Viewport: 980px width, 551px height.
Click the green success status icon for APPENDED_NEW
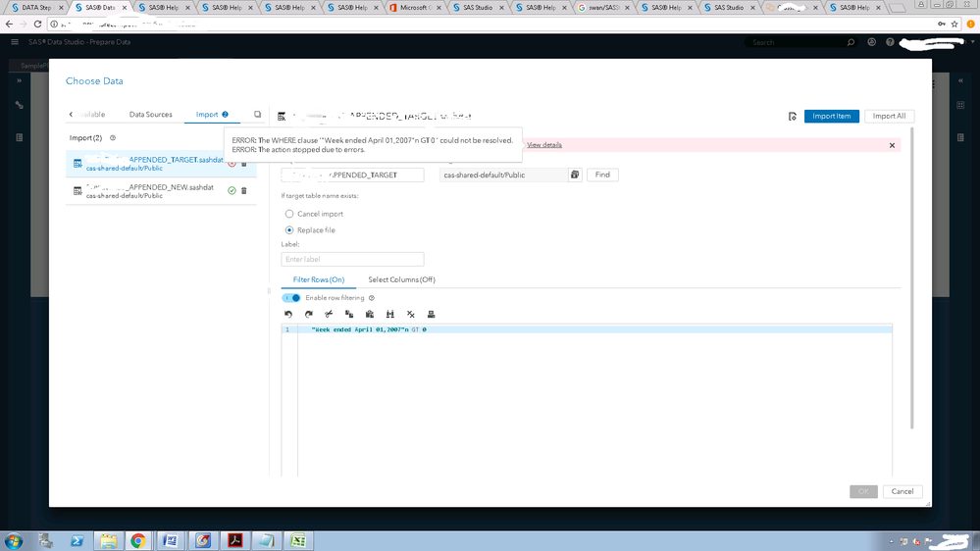click(x=232, y=190)
